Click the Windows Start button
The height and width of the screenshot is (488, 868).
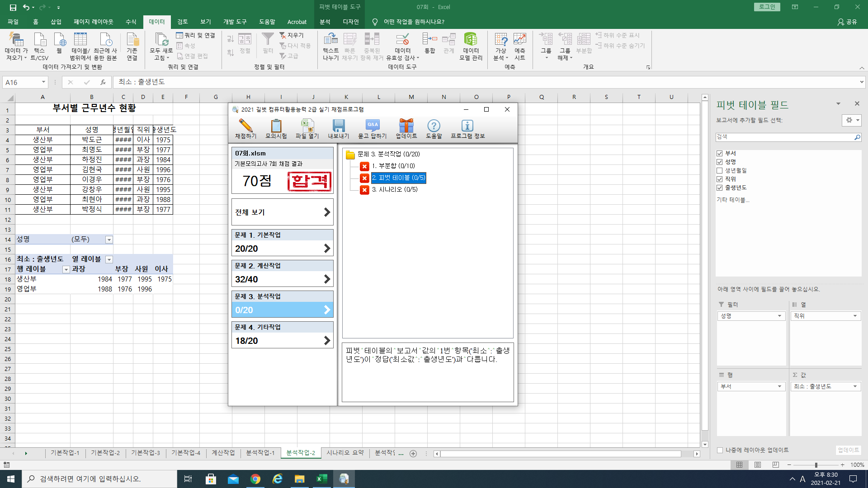[x=11, y=479]
